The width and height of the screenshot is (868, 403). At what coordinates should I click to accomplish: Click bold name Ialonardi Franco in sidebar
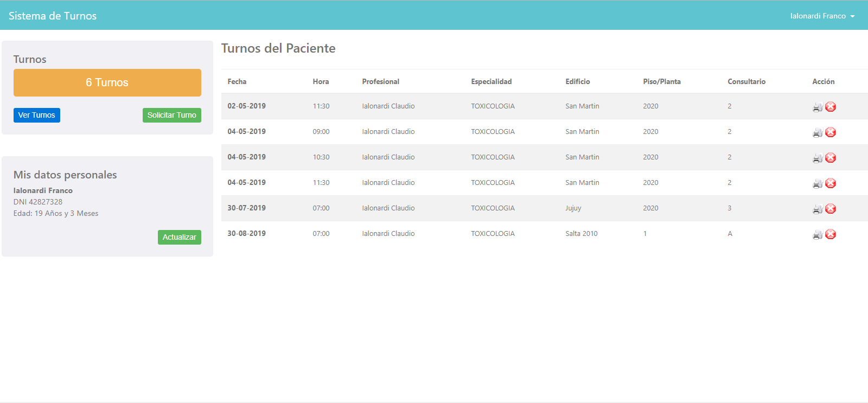[x=43, y=190]
